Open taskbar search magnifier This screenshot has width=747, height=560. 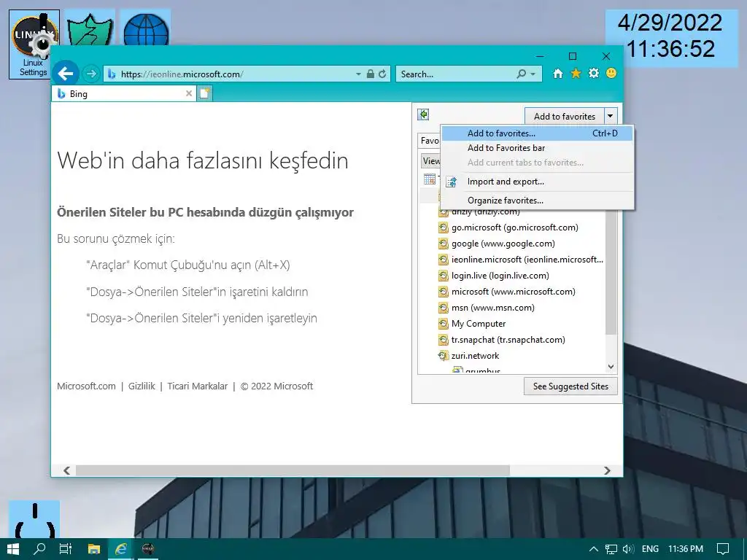pos(39,549)
